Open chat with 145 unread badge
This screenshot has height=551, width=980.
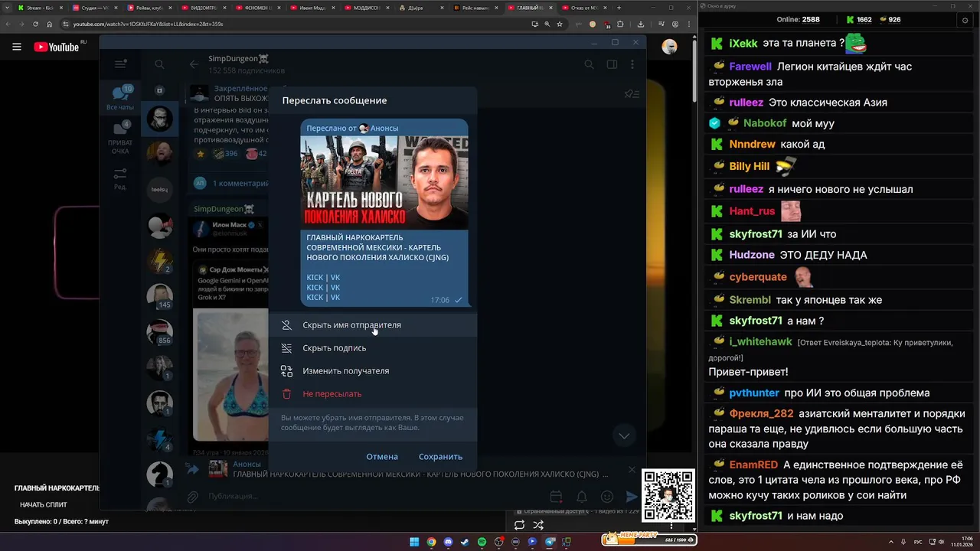pos(159,296)
